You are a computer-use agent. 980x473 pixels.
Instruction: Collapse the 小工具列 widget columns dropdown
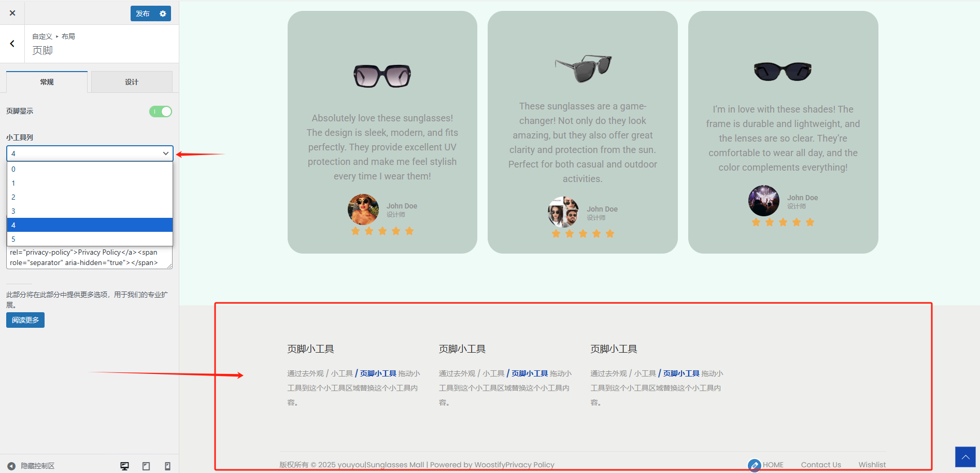[x=90, y=154]
